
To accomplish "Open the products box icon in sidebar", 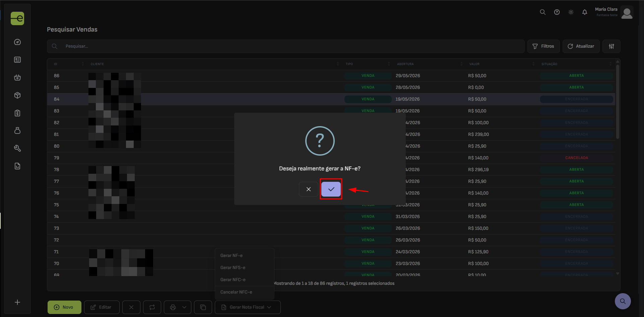I will 17,95.
